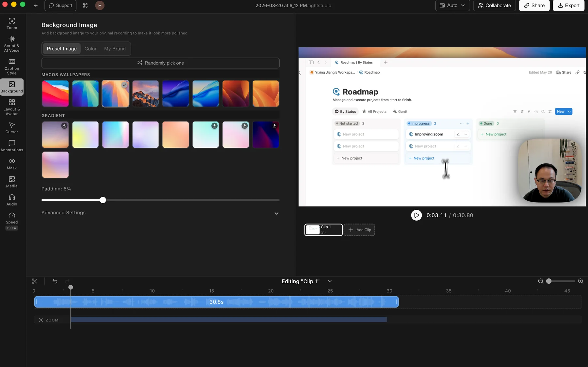Select the dark blue wave wallpaper
This screenshot has height=367, width=588.
[x=175, y=93]
